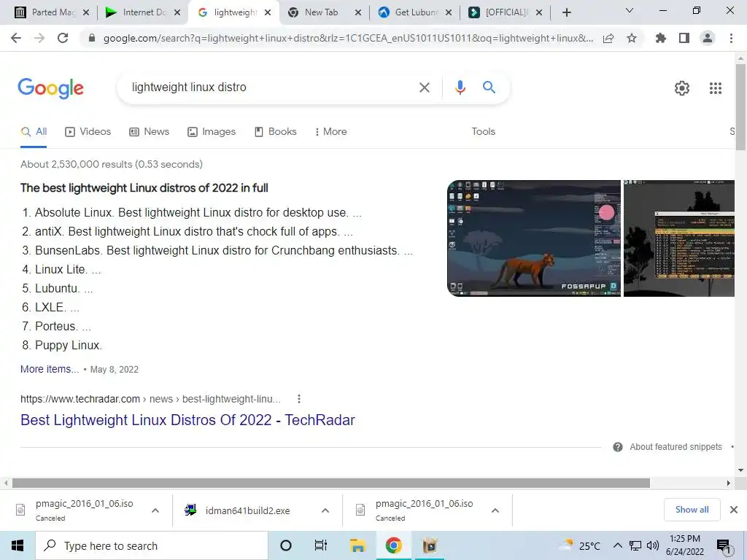Expand the More search filters menu
Viewport: 747px width, 560px height.
click(x=330, y=132)
